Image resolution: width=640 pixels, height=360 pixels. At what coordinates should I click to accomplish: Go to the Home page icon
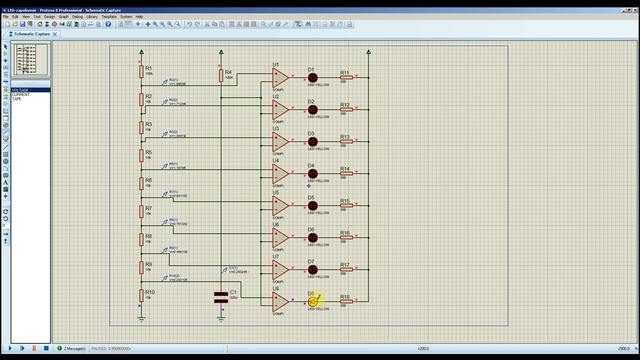pos(40,24)
